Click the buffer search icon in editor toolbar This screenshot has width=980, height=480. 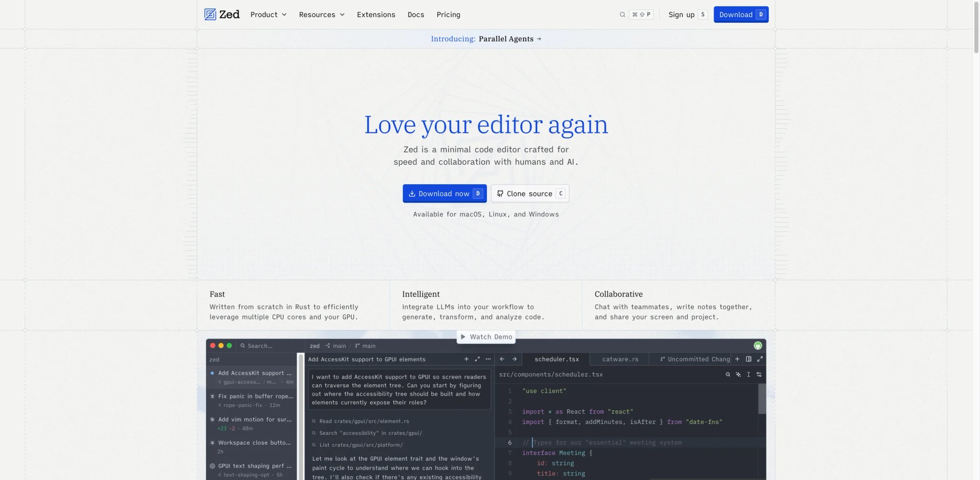(728, 374)
